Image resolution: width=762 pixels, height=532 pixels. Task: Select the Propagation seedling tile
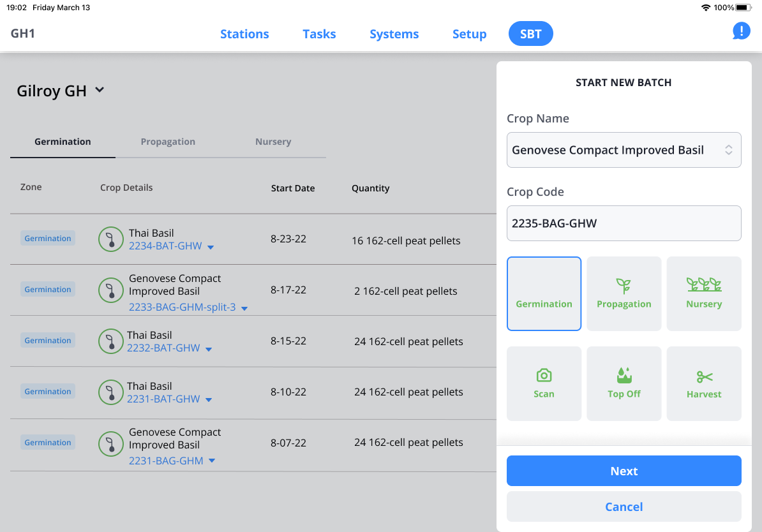(x=624, y=293)
